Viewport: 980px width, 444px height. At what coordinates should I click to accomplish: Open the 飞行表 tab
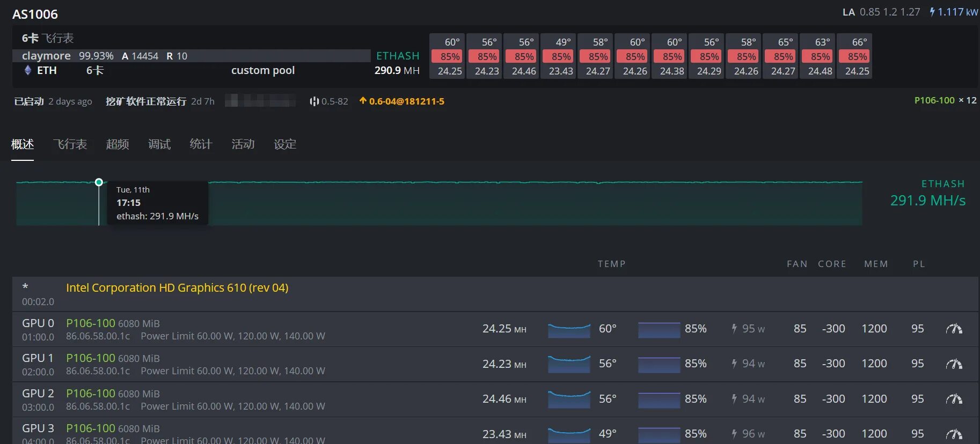point(70,144)
